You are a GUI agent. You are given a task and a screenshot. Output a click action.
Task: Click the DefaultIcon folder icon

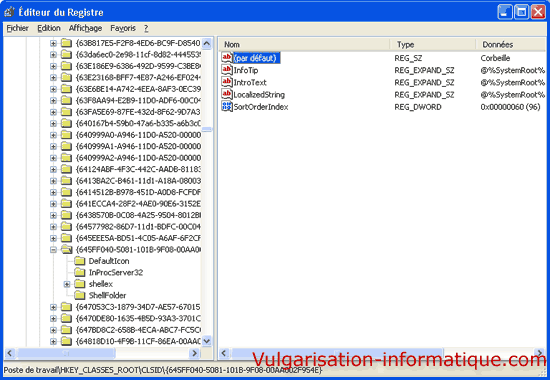(x=80, y=261)
